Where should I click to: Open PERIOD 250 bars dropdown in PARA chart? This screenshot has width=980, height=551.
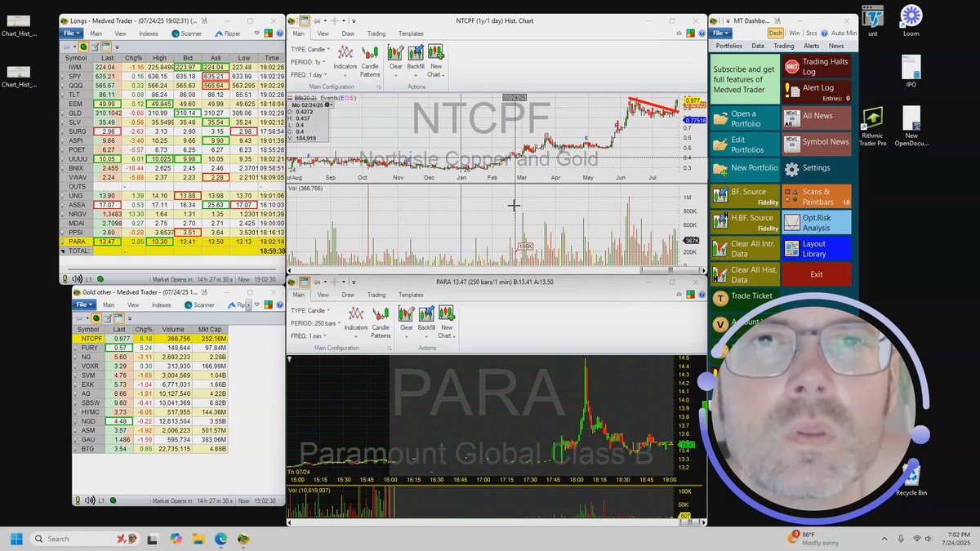[x=314, y=323]
